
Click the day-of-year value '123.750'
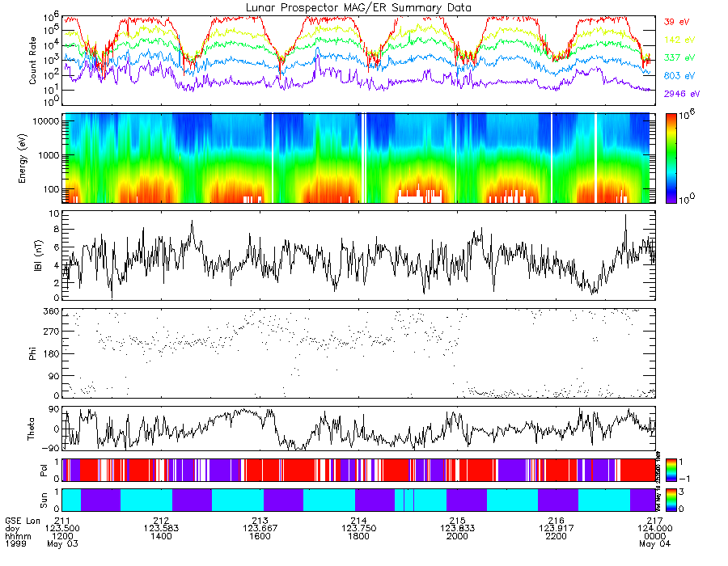point(359,529)
